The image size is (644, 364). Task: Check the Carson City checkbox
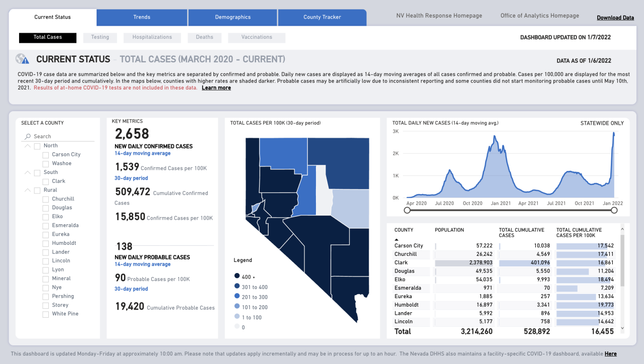[x=46, y=155]
